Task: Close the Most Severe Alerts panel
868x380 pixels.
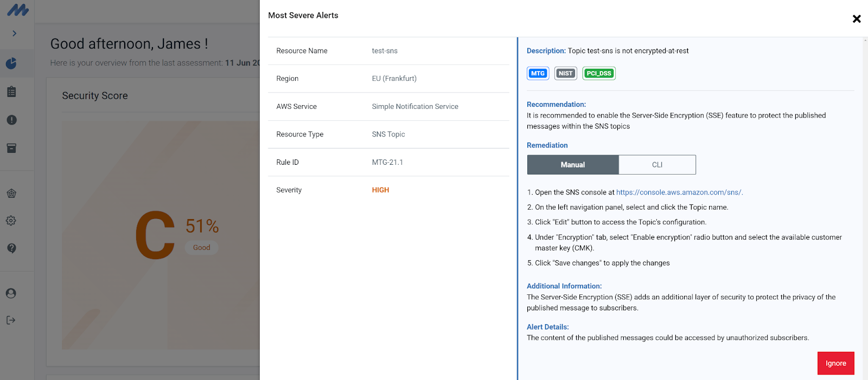Action: tap(857, 19)
